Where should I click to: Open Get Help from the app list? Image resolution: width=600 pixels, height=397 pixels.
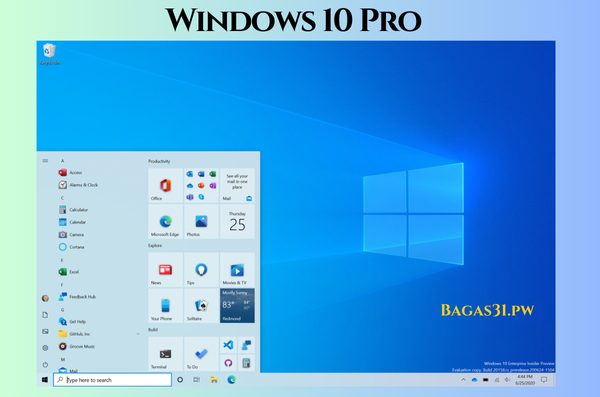click(x=72, y=322)
